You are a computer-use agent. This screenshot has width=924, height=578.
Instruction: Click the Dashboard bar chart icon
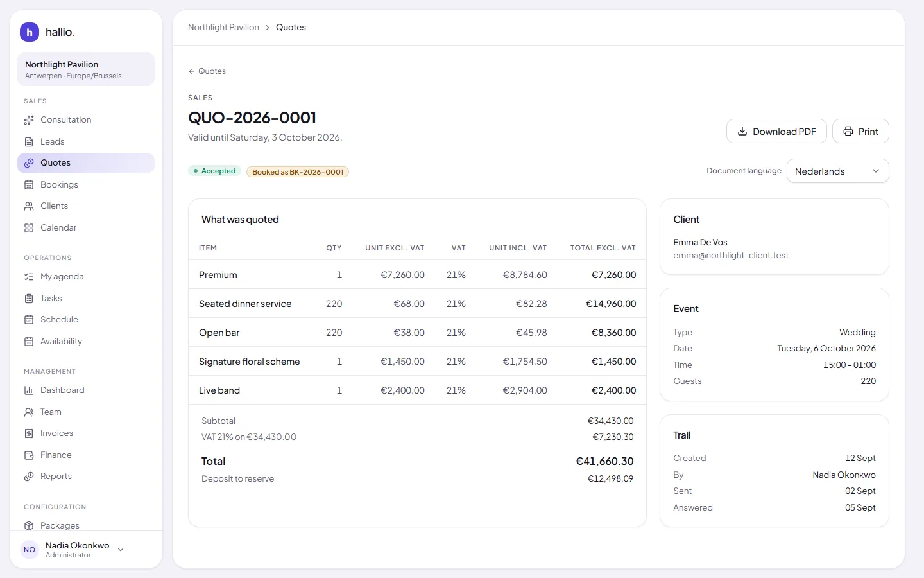point(29,390)
